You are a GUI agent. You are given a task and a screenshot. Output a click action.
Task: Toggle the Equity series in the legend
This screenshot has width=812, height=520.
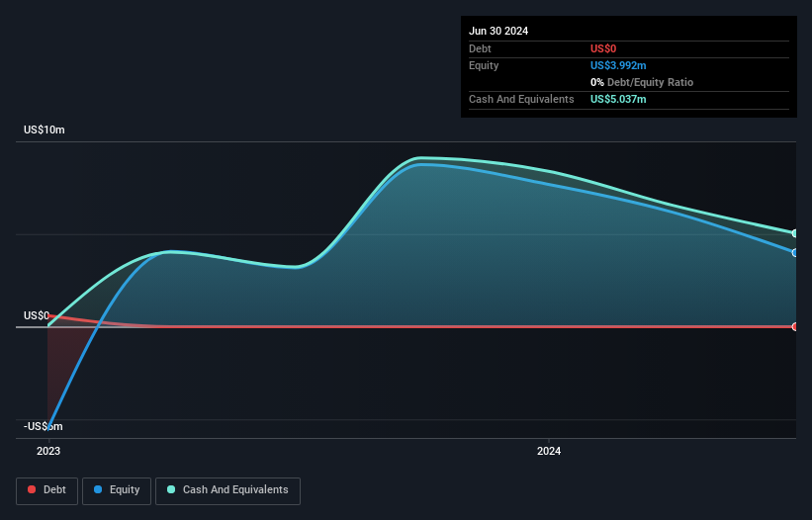coord(117,490)
